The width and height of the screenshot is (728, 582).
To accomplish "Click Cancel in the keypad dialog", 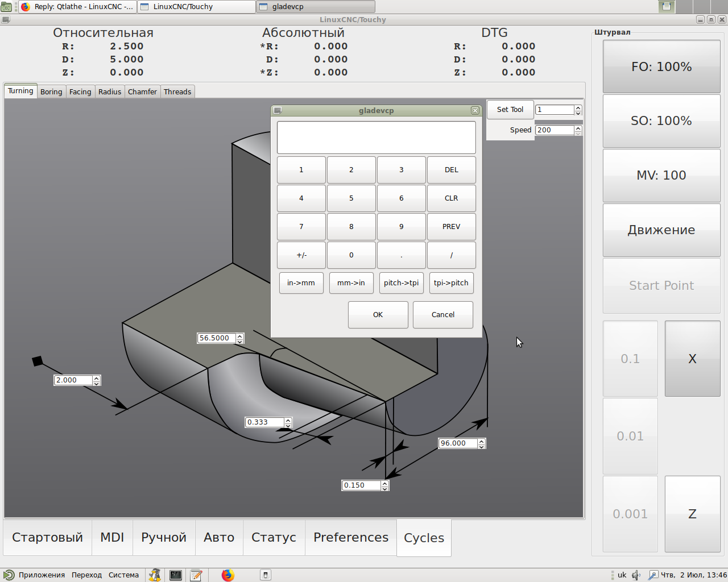I will 443,315.
